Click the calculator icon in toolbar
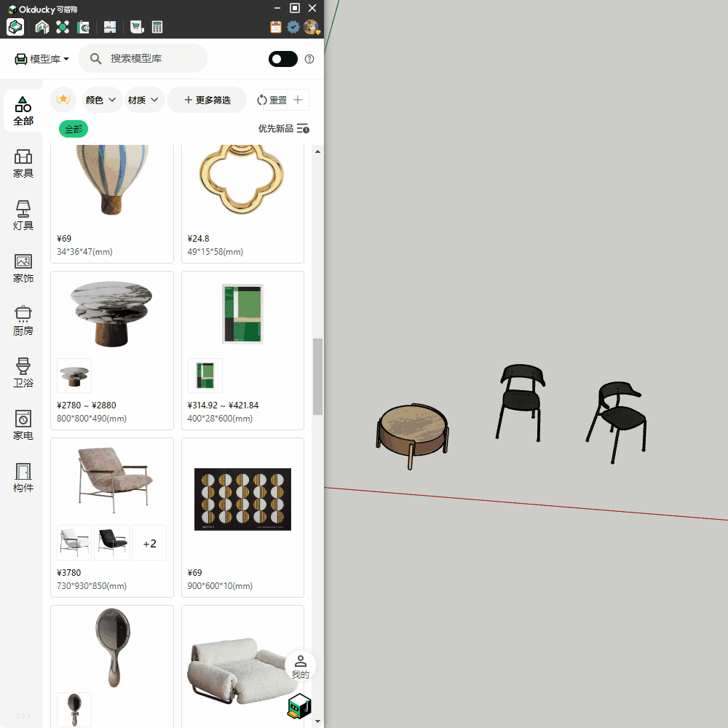This screenshot has width=728, height=728. (x=157, y=28)
